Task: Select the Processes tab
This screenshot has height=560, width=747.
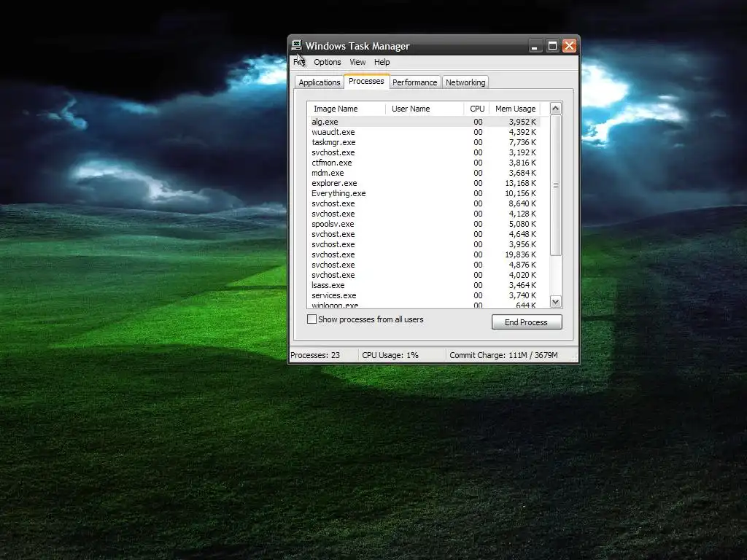Action: pos(366,82)
